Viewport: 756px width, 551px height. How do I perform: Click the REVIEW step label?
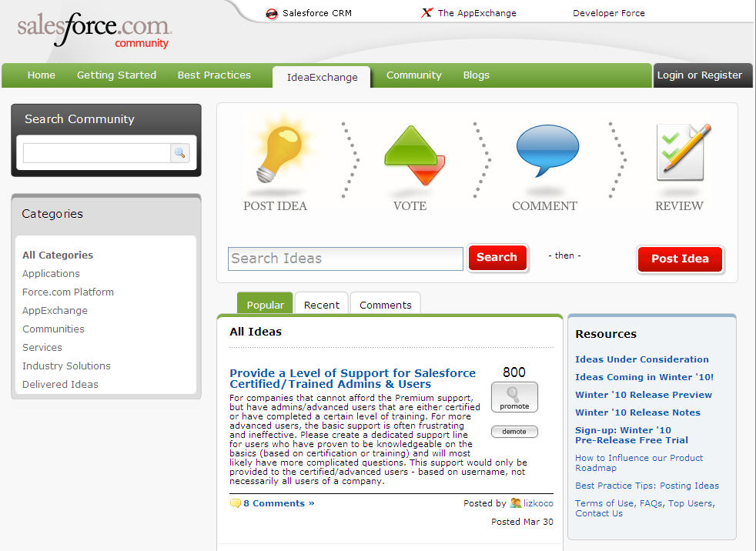click(679, 205)
